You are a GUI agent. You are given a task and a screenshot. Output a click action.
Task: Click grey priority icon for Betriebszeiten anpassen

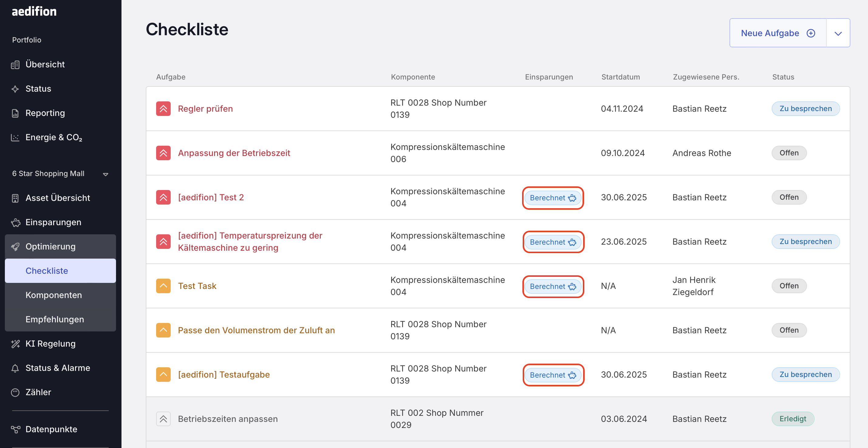(x=163, y=419)
